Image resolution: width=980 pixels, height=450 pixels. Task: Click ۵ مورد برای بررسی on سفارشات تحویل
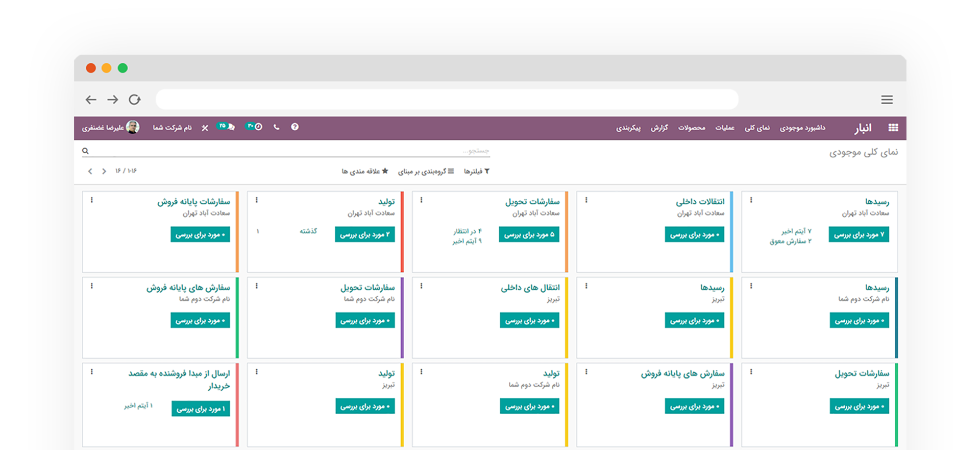(529, 234)
